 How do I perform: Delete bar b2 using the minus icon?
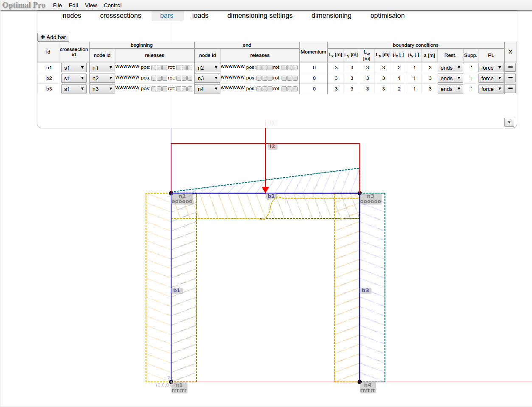pos(510,78)
